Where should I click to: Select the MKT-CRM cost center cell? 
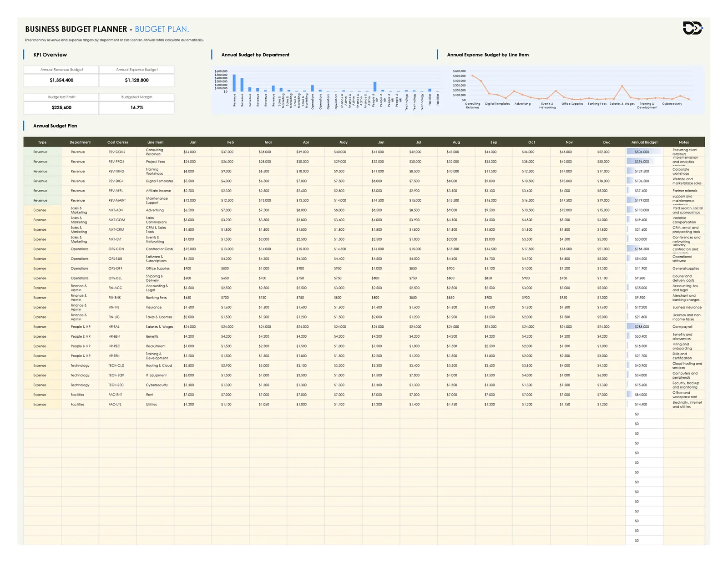[x=118, y=229]
